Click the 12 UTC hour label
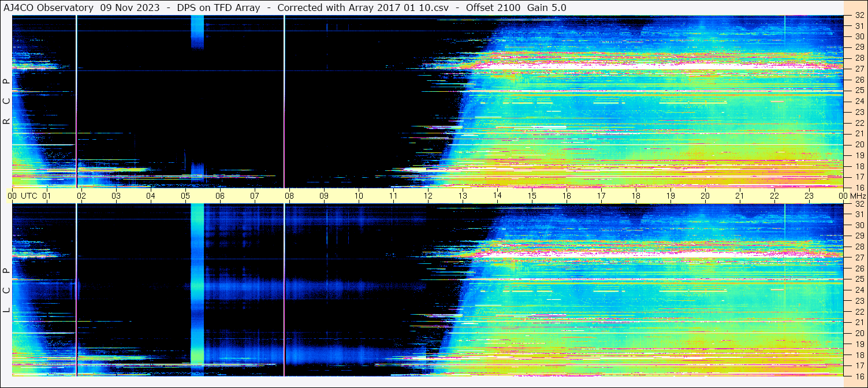 click(428, 196)
